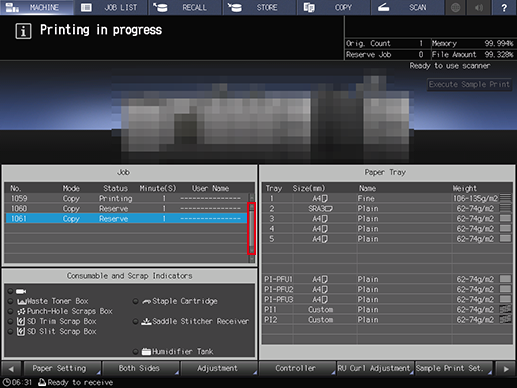Click SD Slit Scrap Box indicator lamp
This screenshot has height=388, width=517.
10,332
